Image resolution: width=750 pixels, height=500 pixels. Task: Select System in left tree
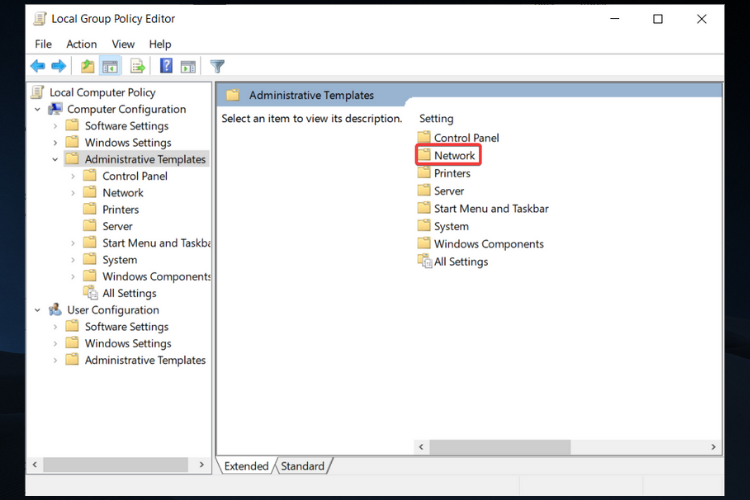pyautogui.click(x=120, y=260)
